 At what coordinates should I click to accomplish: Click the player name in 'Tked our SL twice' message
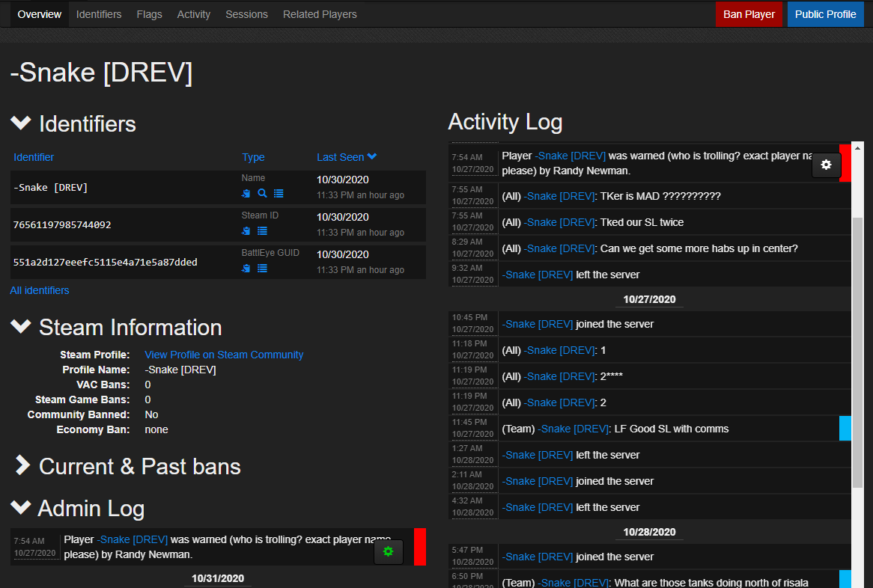click(x=561, y=222)
